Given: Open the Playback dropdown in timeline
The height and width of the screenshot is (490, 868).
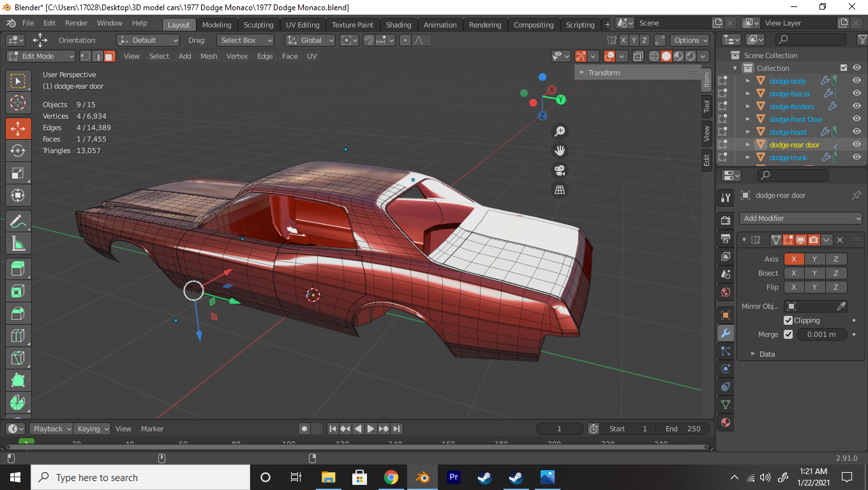Looking at the screenshot, I should 51,429.
